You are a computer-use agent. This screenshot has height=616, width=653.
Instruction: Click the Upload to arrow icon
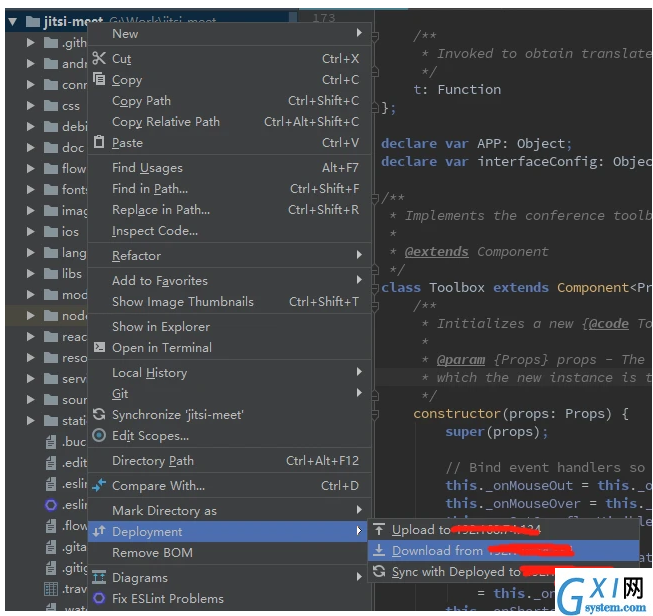379,529
